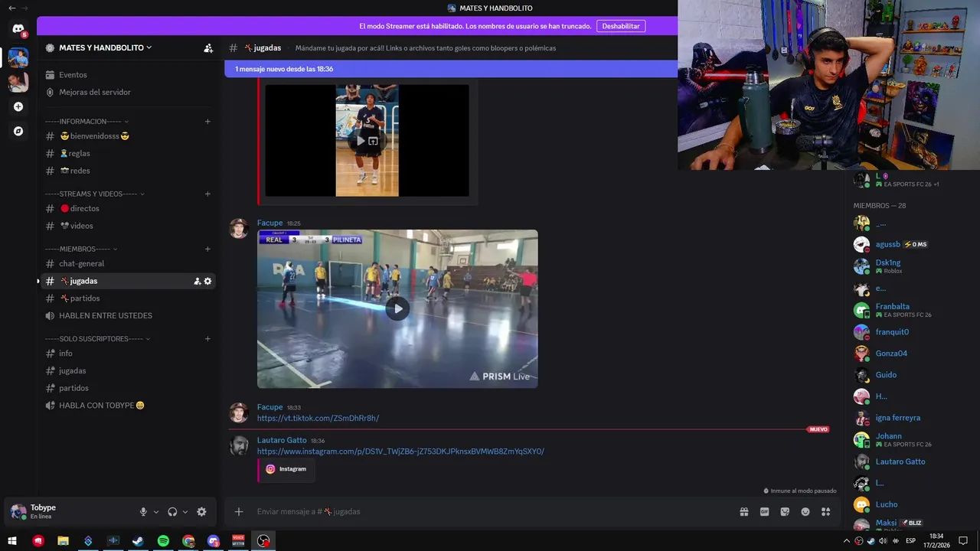Open the reglas channel

tap(127, 153)
